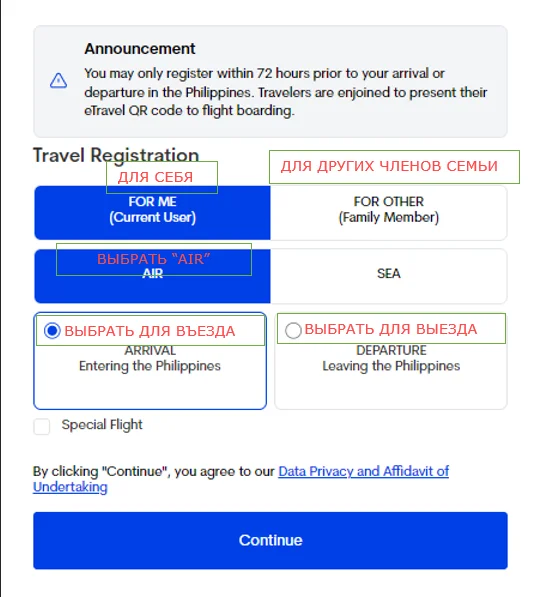Image resolution: width=534 pixels, height=597 pixels.
Task: Click the Announcement heading
Action: pos(140,49)
